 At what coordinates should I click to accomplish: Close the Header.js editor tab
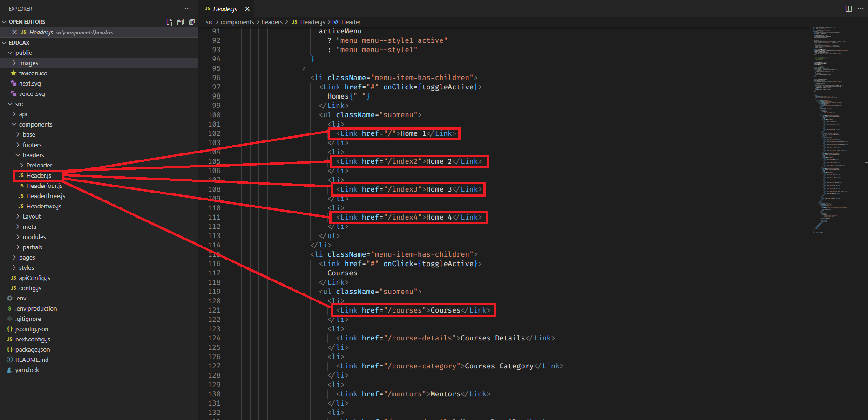(247, 9)
